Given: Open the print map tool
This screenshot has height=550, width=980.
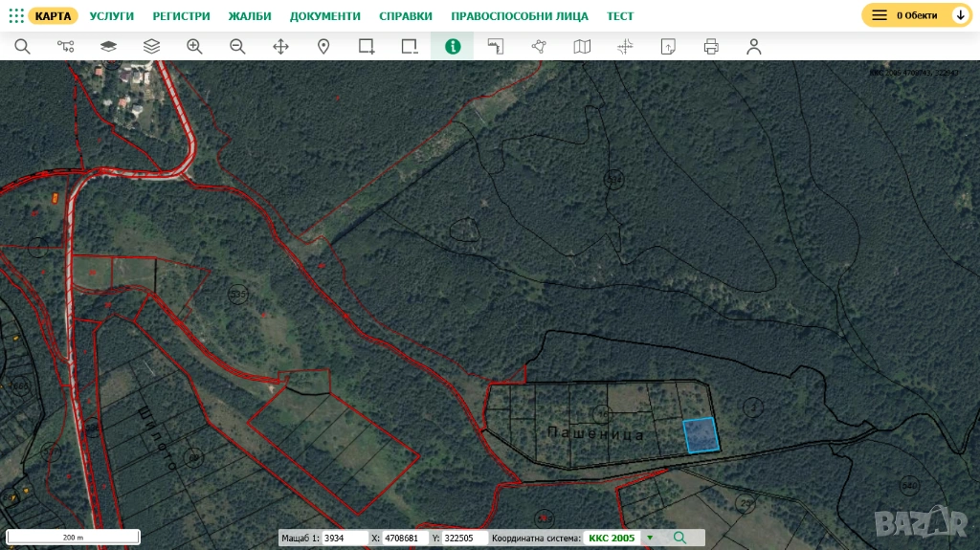Looking at the screenshot, I should click(711, 46).
